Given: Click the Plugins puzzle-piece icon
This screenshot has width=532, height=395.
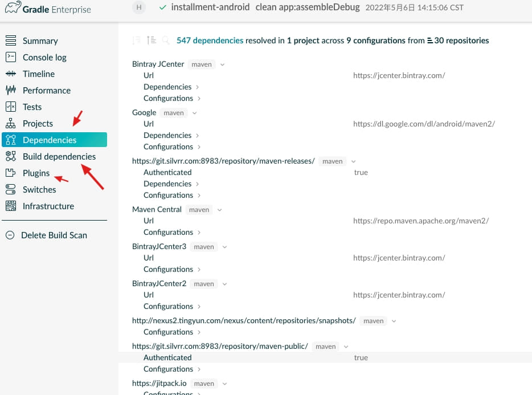Looking at the screenshot, I should (11, 173).
